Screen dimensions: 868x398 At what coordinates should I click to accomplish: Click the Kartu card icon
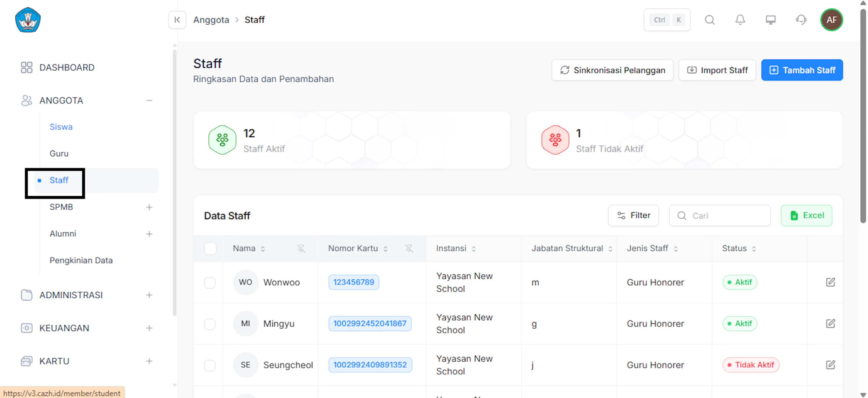click(27, 361)
